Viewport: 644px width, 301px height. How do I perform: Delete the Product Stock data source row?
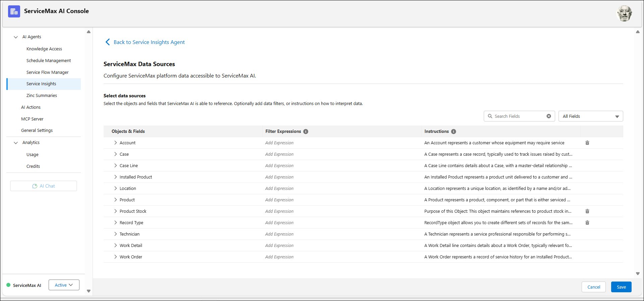point(587,211)
